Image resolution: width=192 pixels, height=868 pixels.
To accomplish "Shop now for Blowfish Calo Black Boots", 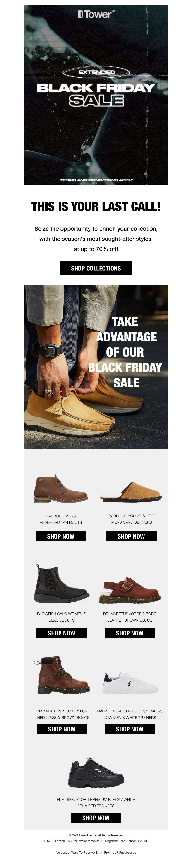I will click(62, 633).
